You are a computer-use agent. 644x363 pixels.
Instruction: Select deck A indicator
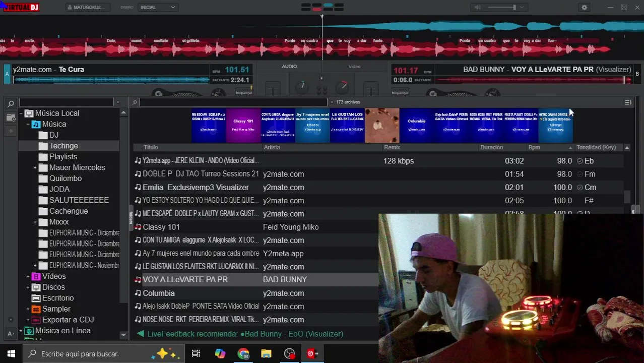[x=7, y=74]
